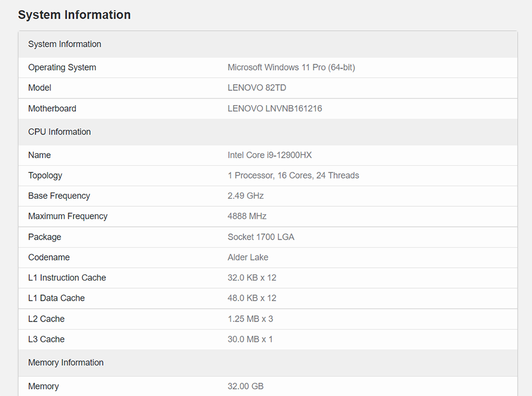The image size is (532, 396).
Task: Select the Operating System row label
Action: [62, 68]
